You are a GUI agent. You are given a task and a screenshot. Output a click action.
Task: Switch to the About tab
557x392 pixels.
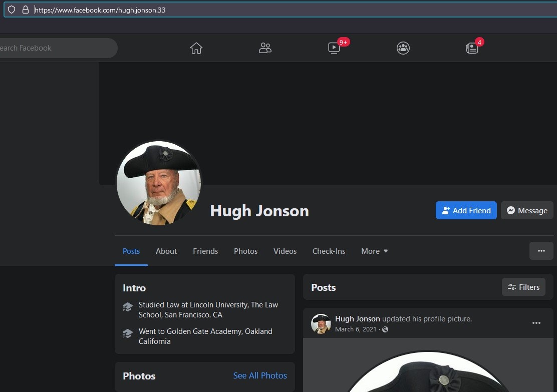166,251
